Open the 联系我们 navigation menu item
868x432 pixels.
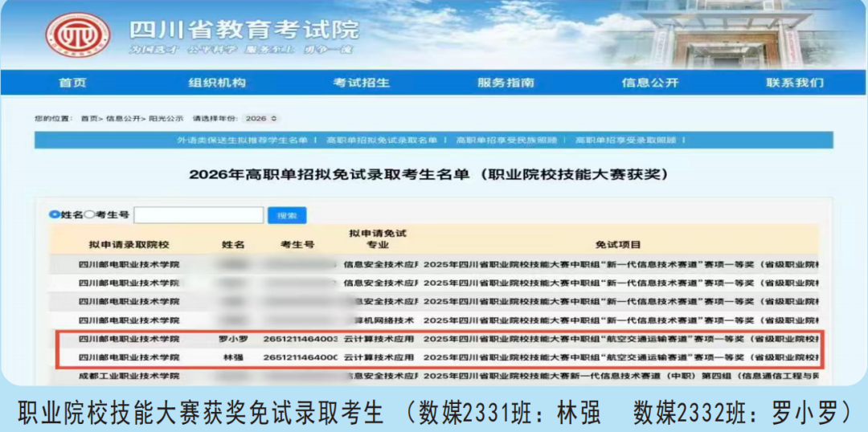click(795, 83)
